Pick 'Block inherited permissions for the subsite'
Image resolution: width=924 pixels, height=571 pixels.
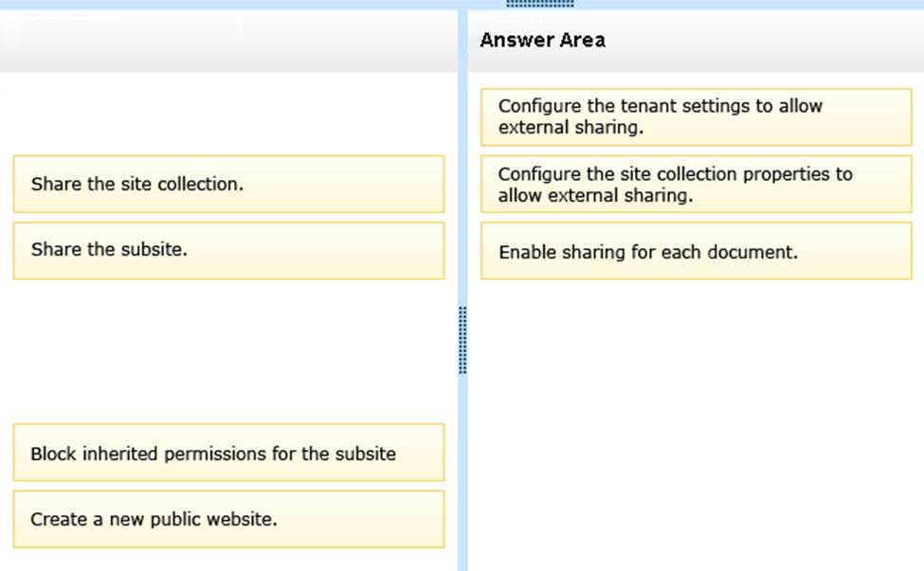[x=228, y=454]
